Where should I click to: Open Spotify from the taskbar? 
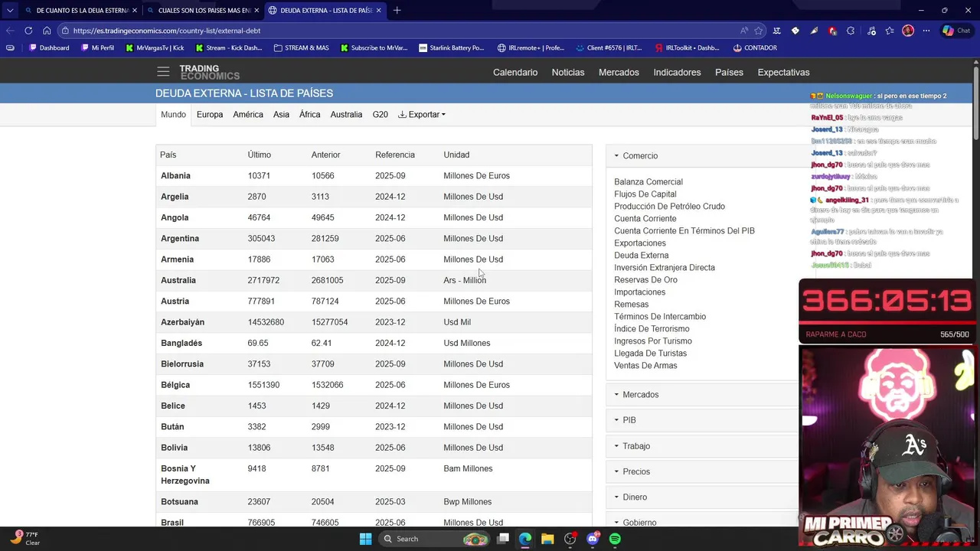pyautogui.click(x=615, y=539)
